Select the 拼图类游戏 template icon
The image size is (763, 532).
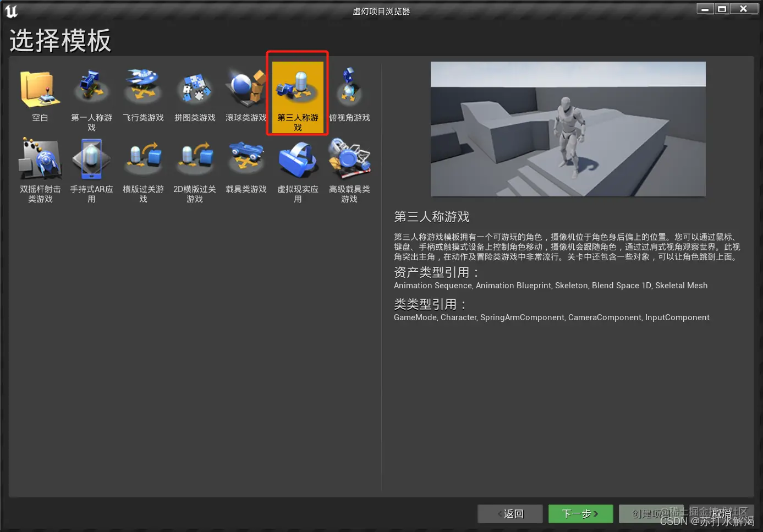tap(194, 88)
